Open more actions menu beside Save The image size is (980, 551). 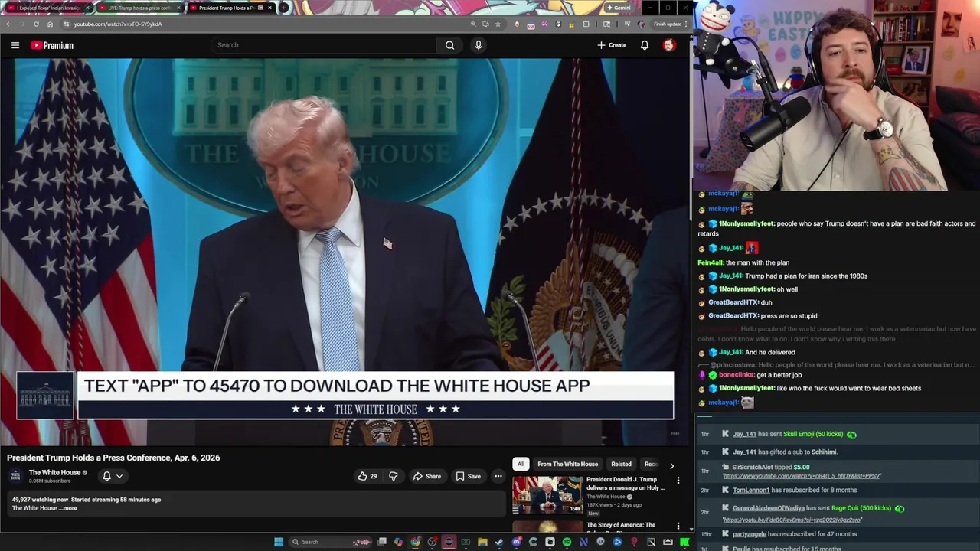click(498, 476)
